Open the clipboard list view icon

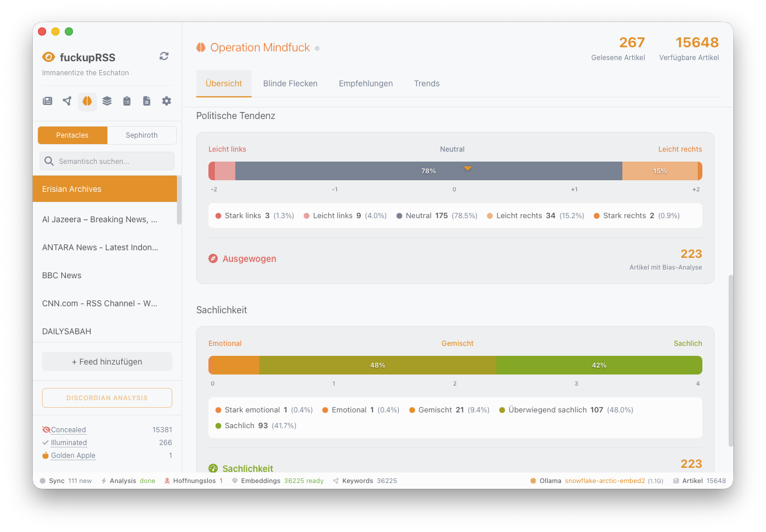pyautogui.click(x=127, y=101)
